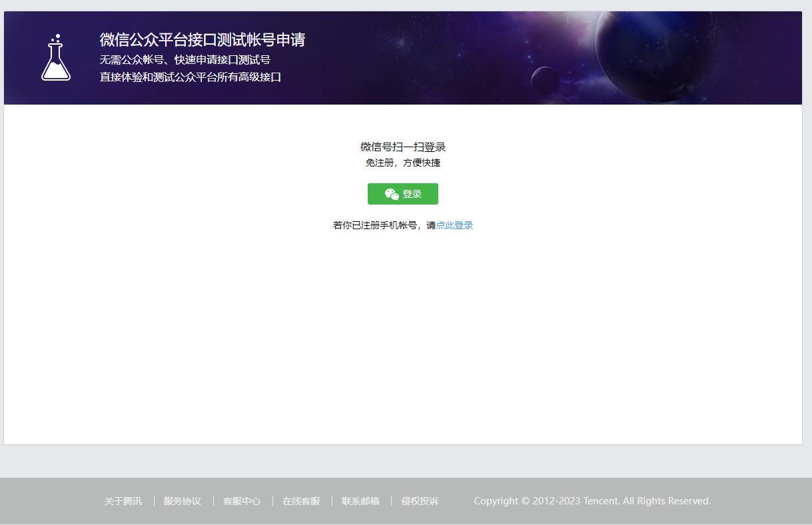The height and width of the screenshot is (525, 812).
Task: Click the 免注册，方便快捷 text
Action: (402, 163)
